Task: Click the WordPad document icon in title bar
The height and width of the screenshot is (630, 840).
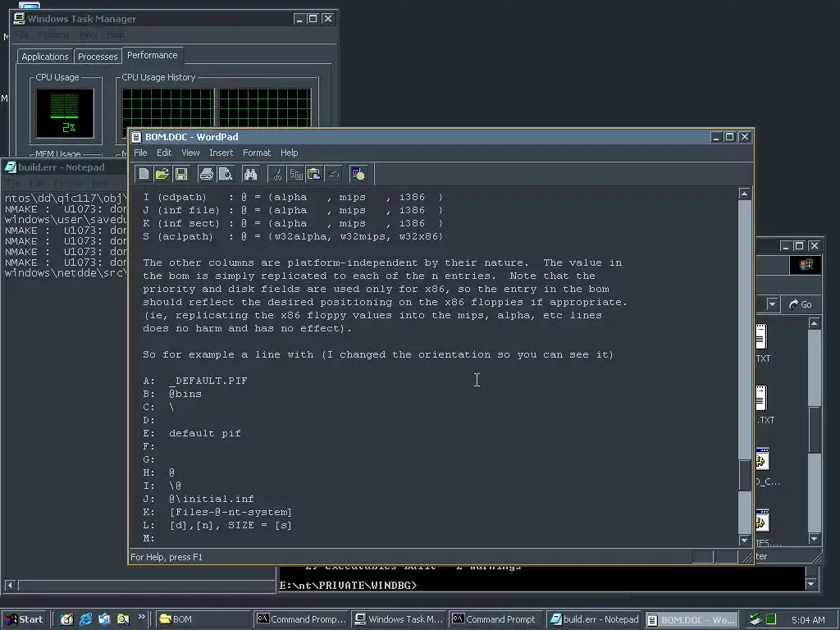Action: 136,137
